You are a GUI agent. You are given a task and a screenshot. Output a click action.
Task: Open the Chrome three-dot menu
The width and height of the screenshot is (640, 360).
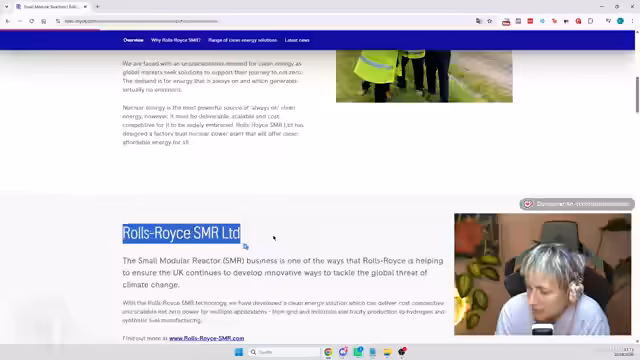pyautogui.click(x=632, y=21)
